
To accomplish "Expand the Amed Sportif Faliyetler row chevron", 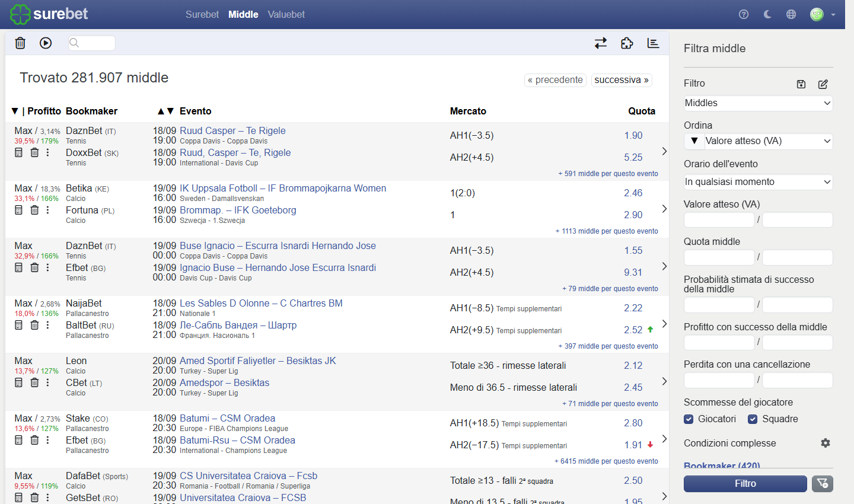I will [664, 381].
